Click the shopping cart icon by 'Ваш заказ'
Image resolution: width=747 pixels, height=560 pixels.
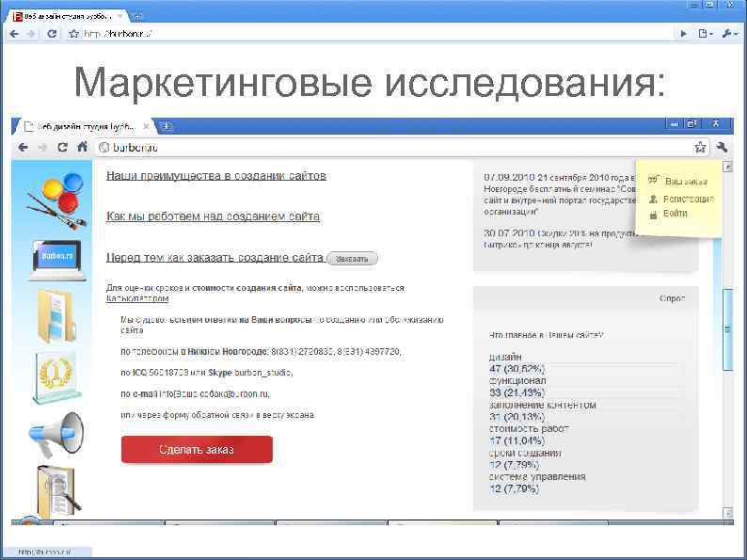(653, 180)
